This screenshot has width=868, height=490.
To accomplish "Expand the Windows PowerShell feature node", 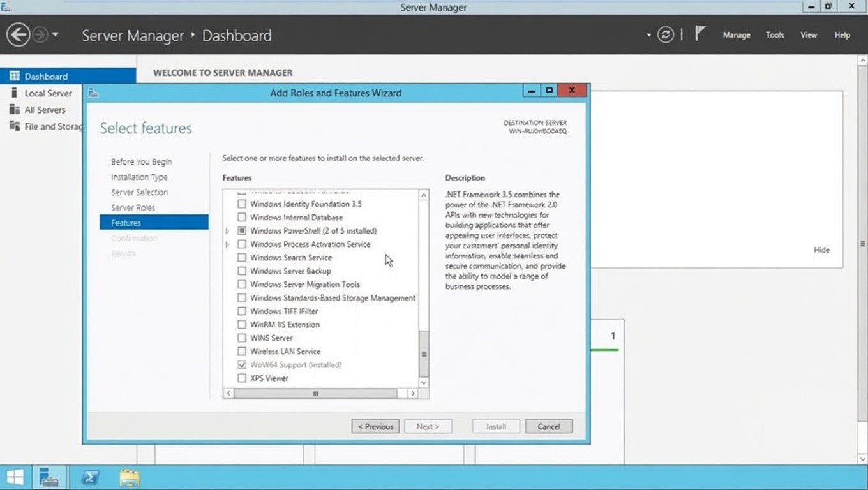I will [x=227, y=231].
